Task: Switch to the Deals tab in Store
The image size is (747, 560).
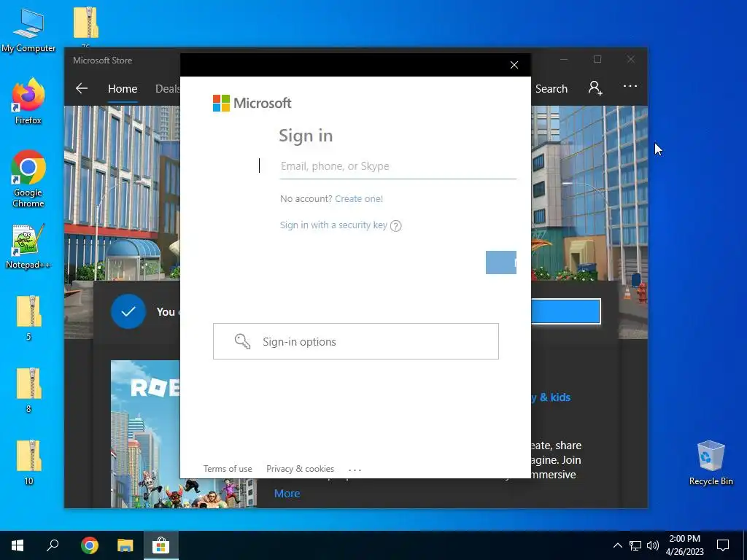Action: (168, 88)
